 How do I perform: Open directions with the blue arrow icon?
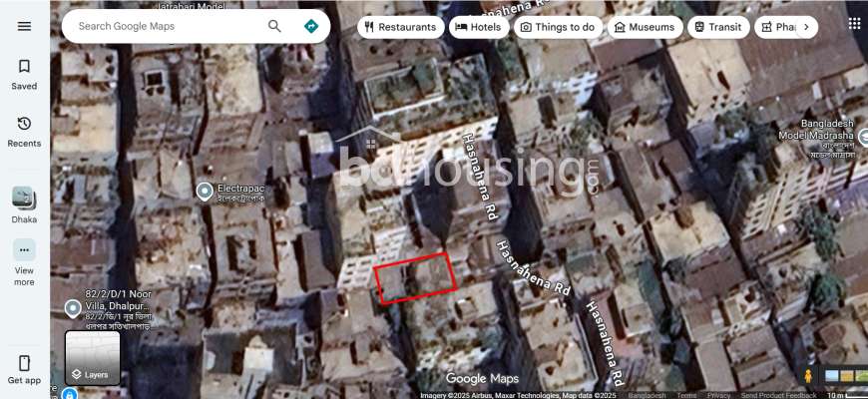click(311, 26)
